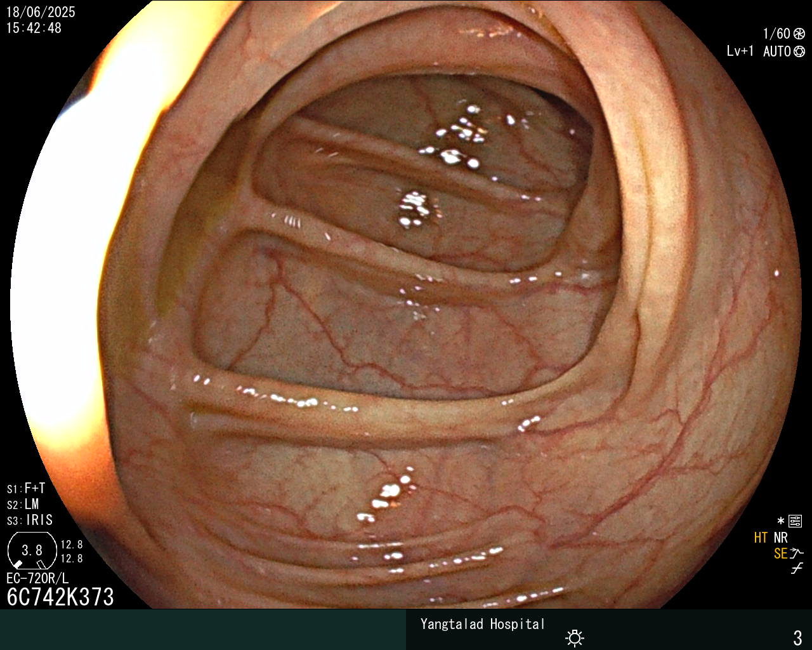The width and height of the screenshot is (812, 650).
Task: Click the upper 12.8 diameter value
Action: [72, 545]
